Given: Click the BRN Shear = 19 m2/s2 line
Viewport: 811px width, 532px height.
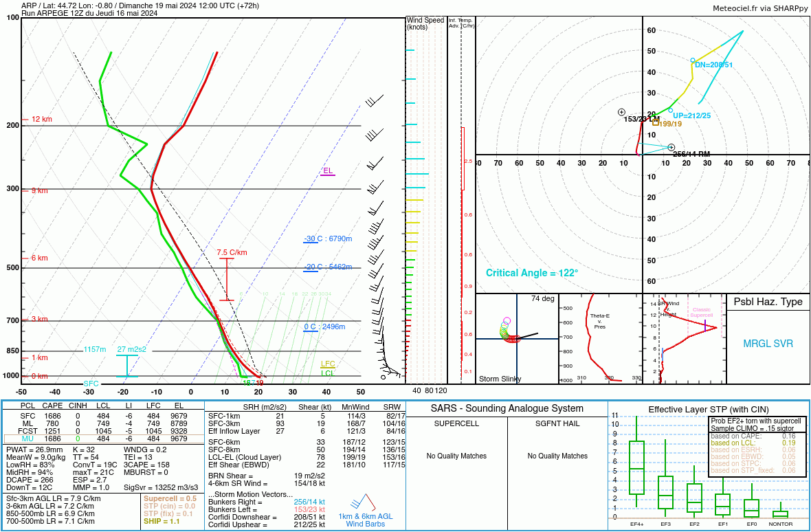Looking at the screenshot, I should [267, 476].
